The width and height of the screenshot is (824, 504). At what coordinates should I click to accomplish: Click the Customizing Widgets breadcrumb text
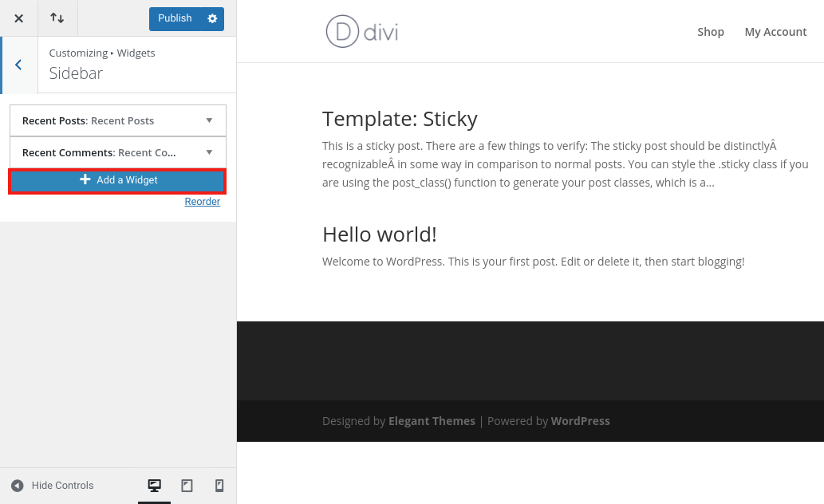[x=102, y=53]
